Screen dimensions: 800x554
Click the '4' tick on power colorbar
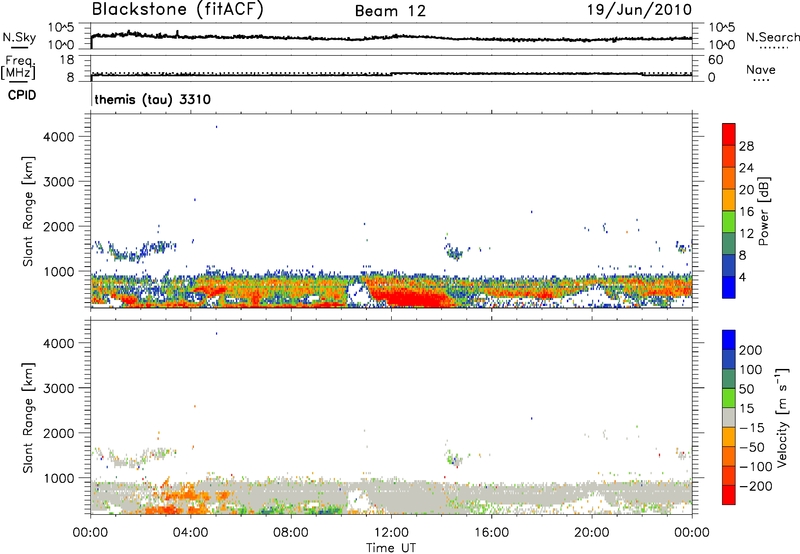[x=742, y=277]
